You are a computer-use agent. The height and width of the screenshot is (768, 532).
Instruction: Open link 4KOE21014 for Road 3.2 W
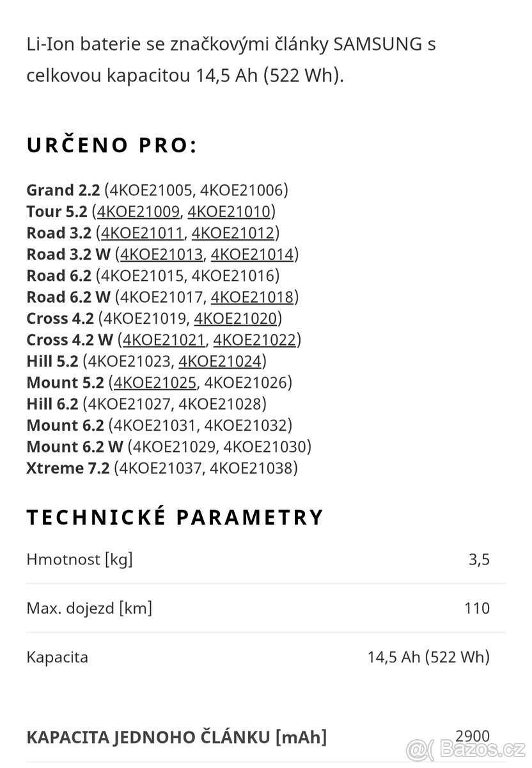click(x=253, y=254)
